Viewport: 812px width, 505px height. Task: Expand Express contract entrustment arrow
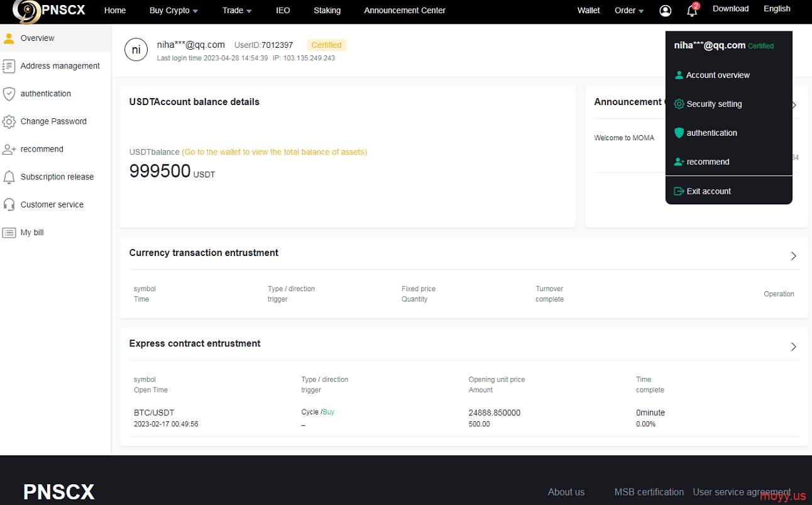tap(794, 347)
